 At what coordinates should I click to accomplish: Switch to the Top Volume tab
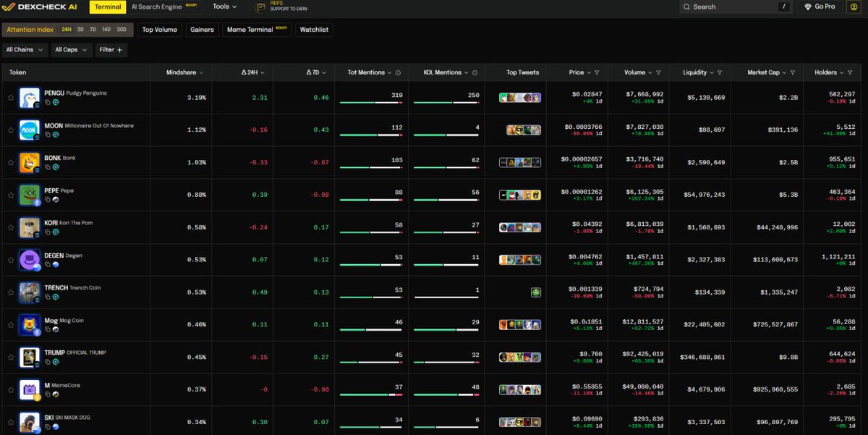(x=160, y=30)
